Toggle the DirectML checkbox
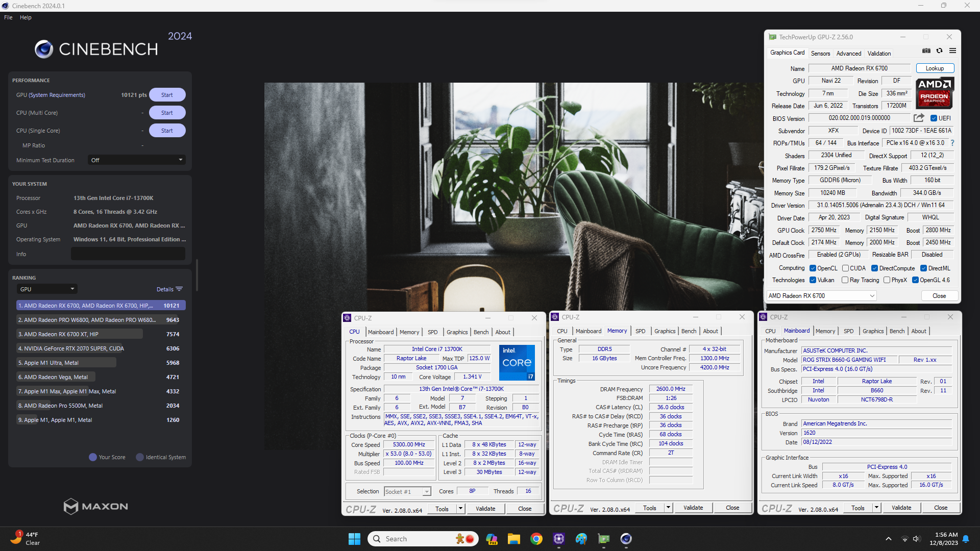 coord(923,268)
